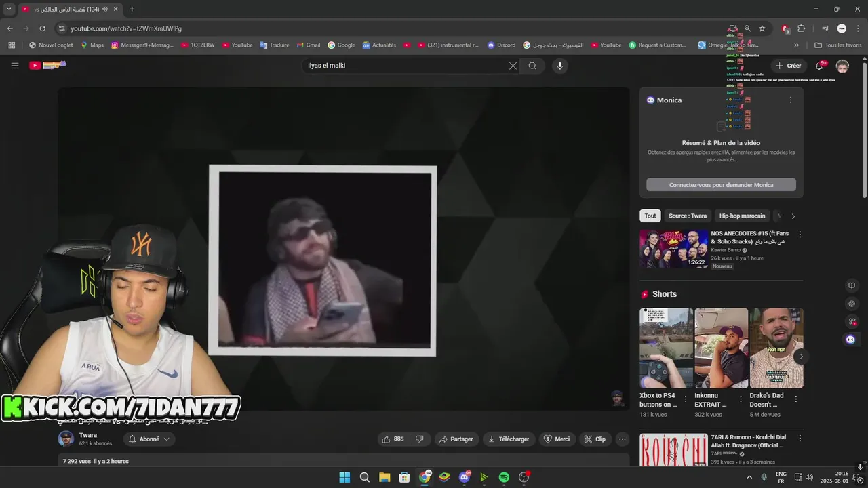868x488 pixels.
Task: Open the Drake's Dad short thumbnail
Action: click(x=776, y=348)
